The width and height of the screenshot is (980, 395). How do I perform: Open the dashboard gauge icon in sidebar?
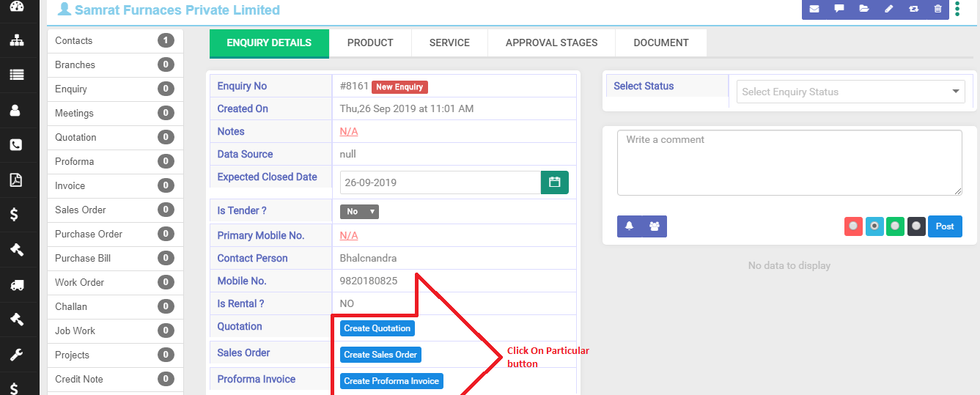[16, 7]
